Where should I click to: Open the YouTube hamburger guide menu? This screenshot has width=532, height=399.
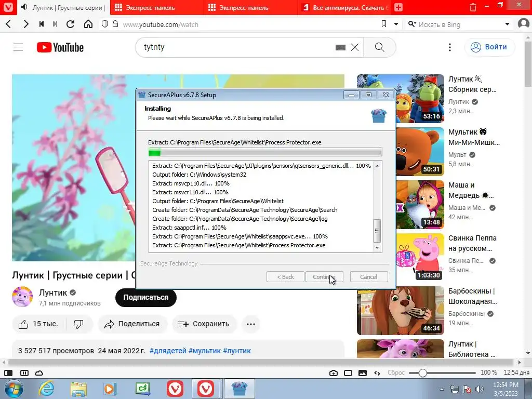pos(18,47)
